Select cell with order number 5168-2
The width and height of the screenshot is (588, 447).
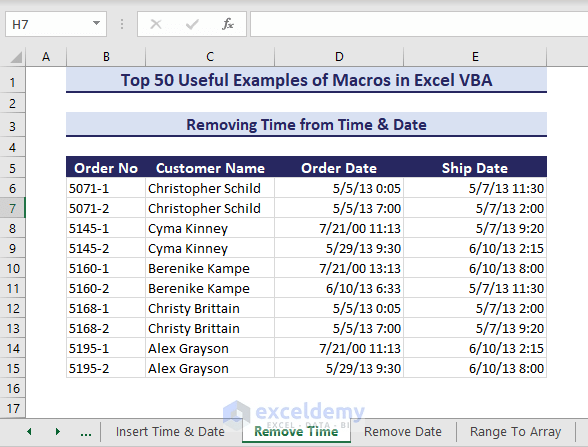[x=106, y=328]
